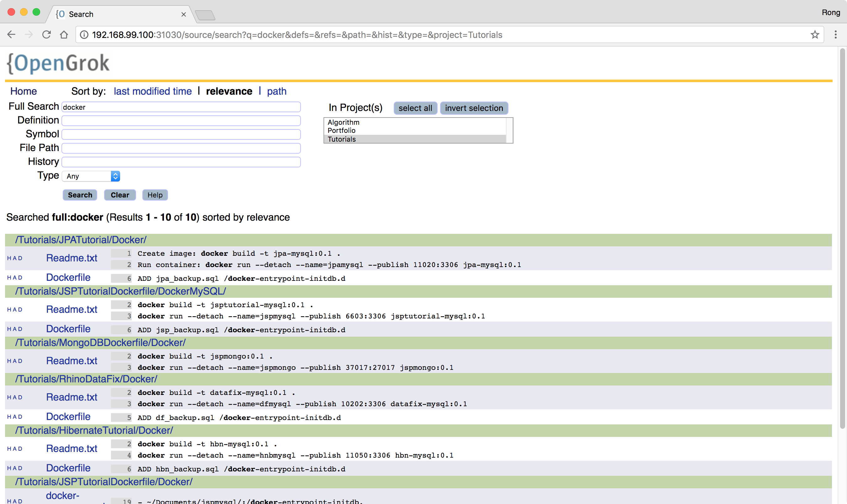This screenshot has height=504, width=847.
Task: Open /Tutorials/MongoDBDockerfile/Docker/ directory link
Action: (x=100, y=342)
